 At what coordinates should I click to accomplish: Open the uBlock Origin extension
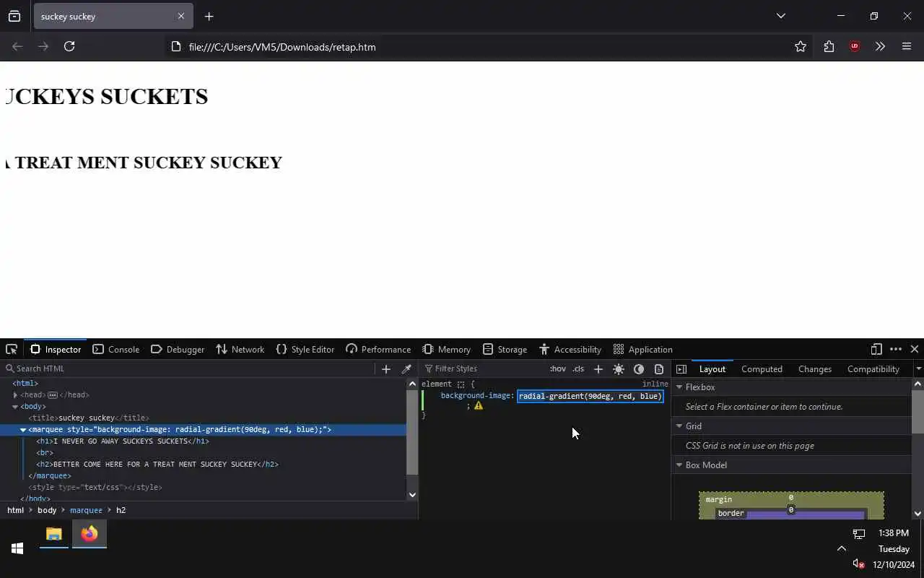pos(855,46)
